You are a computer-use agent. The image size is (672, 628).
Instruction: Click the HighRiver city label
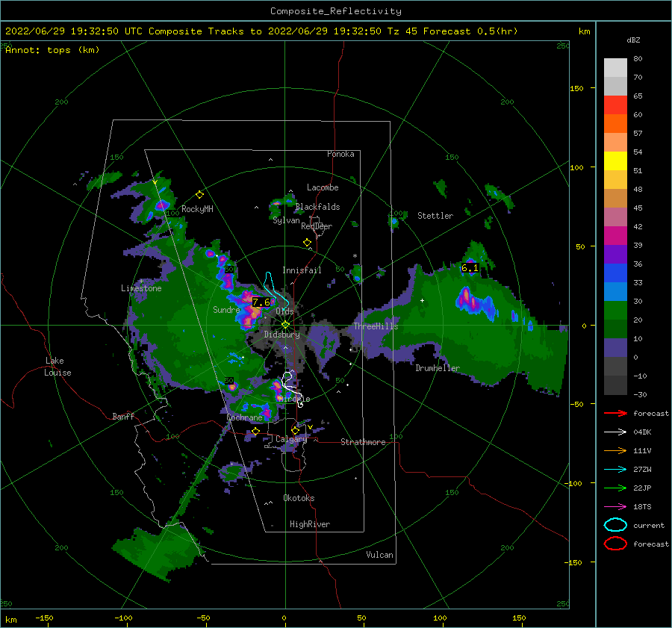(x=310, y=524)
